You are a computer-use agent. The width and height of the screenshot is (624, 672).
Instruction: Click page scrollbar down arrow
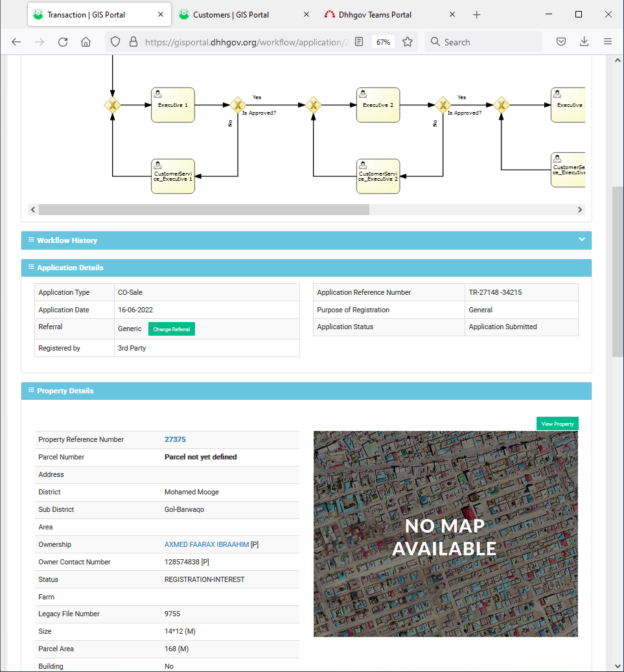[x=618, y=666]
